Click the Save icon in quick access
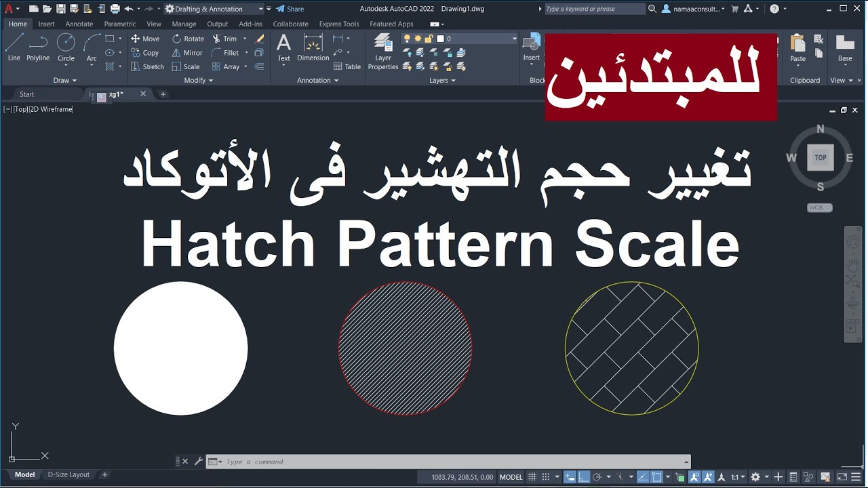 [61, 9]
